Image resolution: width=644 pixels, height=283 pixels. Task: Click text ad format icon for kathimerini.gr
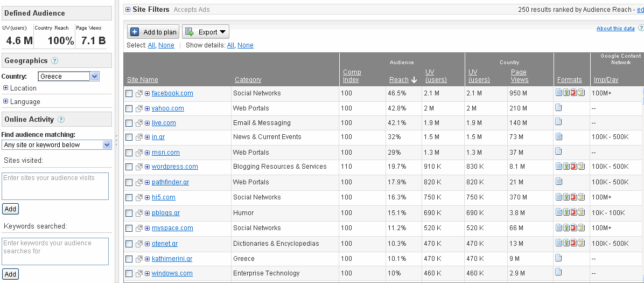tap(558, 258)
